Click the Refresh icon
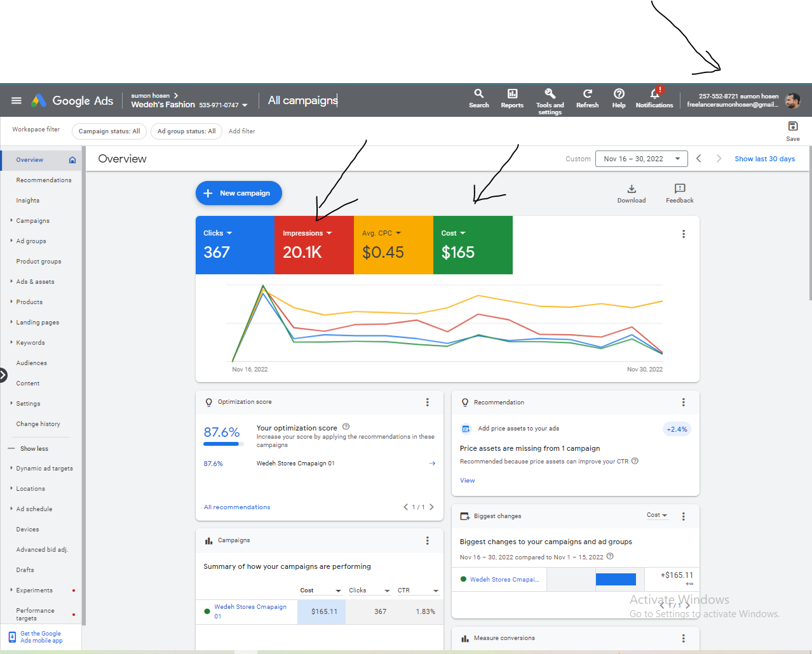This screenshot has height=654, width=812. tap(587, 94)
